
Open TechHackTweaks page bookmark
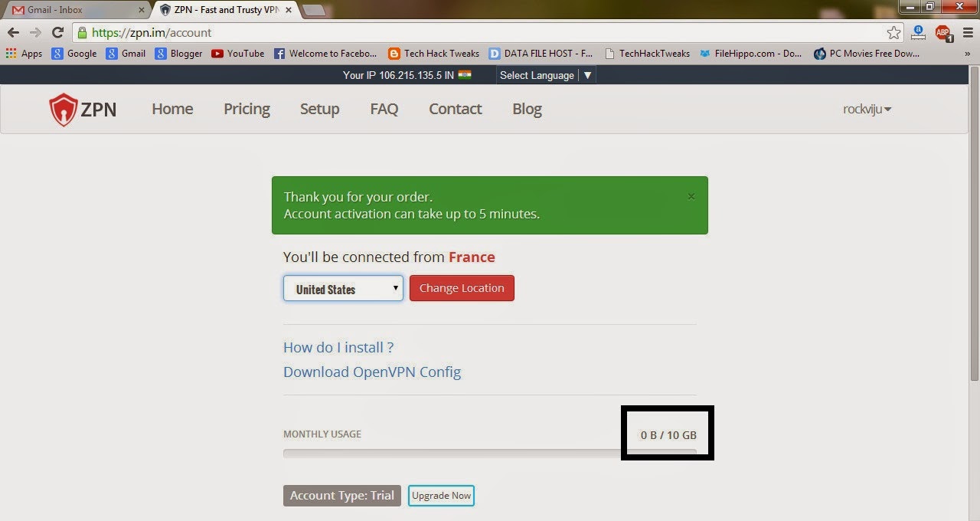click(647, 54)
